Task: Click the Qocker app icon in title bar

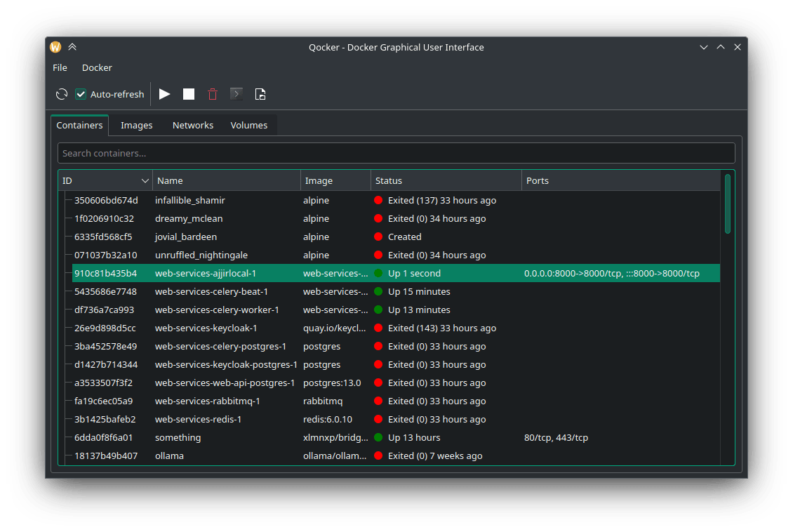Action: point(56,47)
